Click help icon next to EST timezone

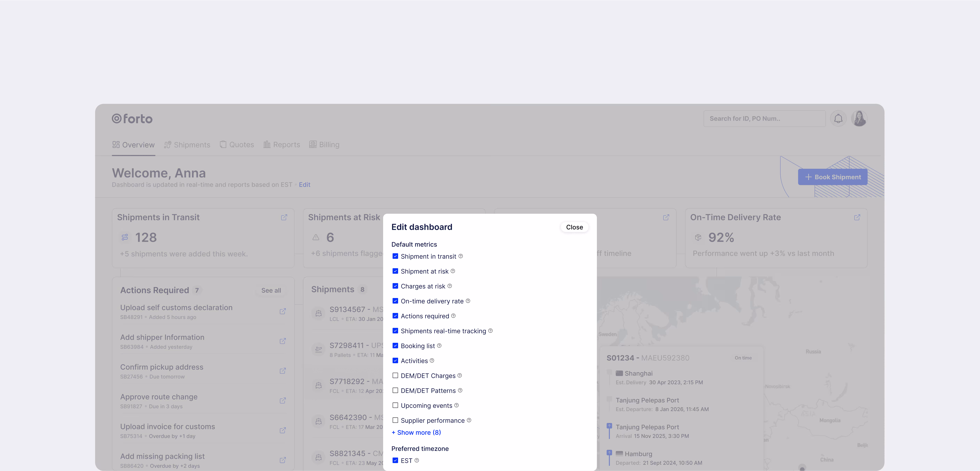pos(417,460)
